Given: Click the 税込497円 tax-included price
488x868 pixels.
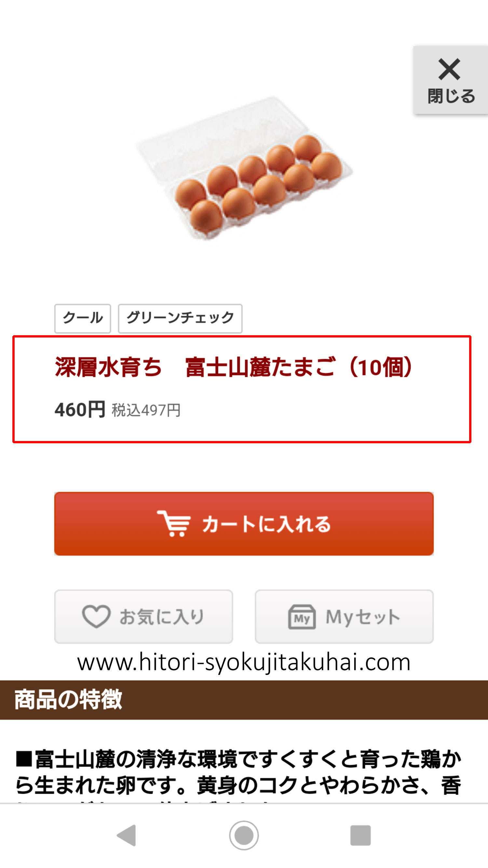Looking at the screenshot, I should pyautogui.click(x=146, y=410).
